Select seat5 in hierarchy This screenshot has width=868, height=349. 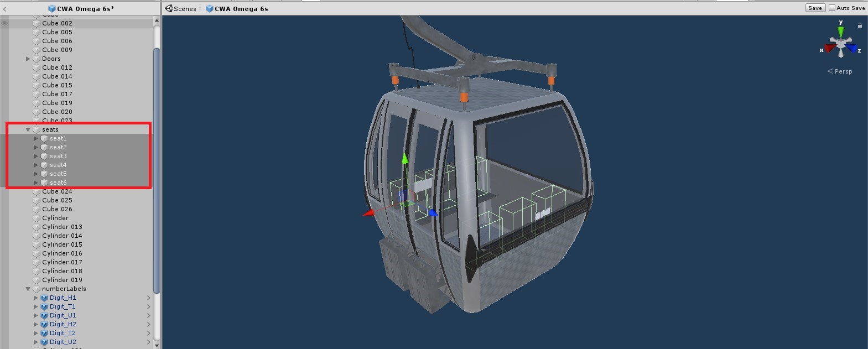[58, 174]
